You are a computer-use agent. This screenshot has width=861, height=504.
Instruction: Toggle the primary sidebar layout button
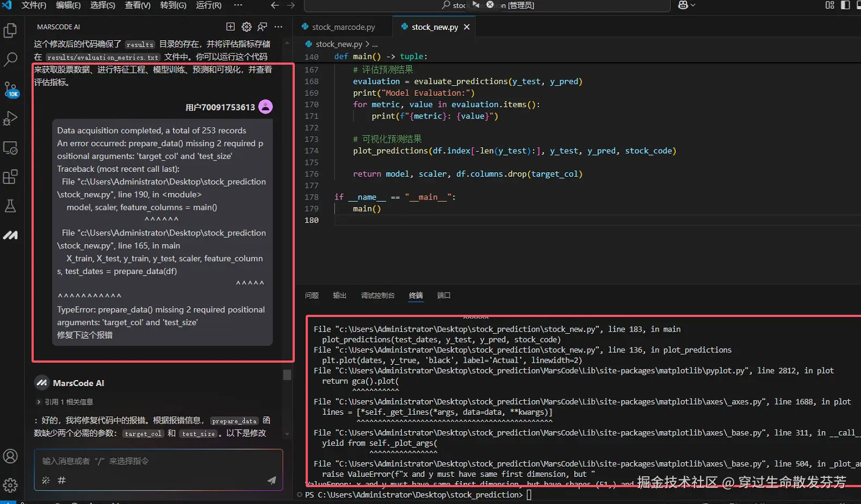coord(845,5)
